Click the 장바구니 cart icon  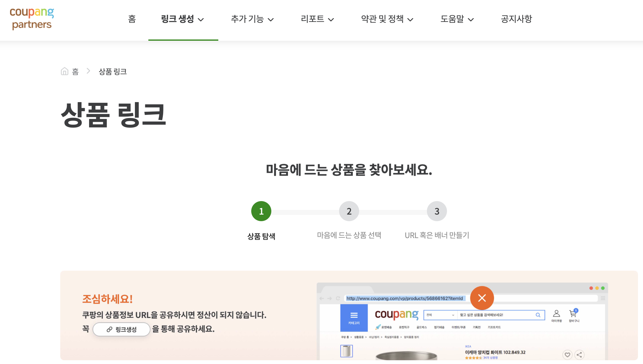coord(573,314)
